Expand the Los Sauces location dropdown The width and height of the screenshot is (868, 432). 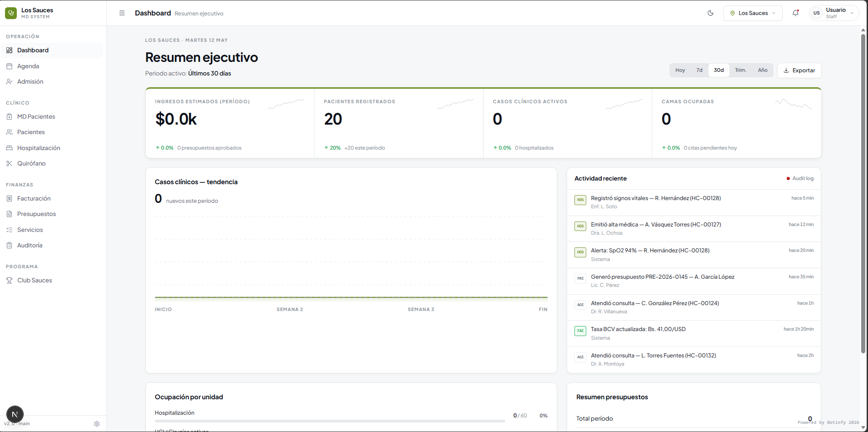click(753, 13)
